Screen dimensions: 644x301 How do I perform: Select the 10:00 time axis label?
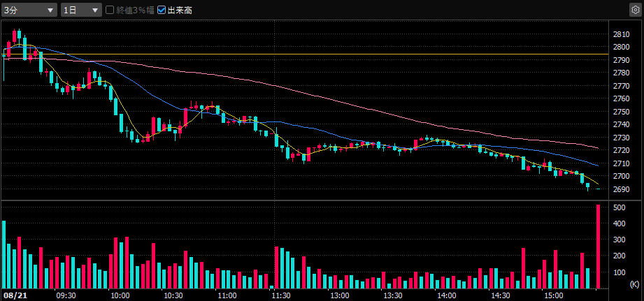[120, 295]
